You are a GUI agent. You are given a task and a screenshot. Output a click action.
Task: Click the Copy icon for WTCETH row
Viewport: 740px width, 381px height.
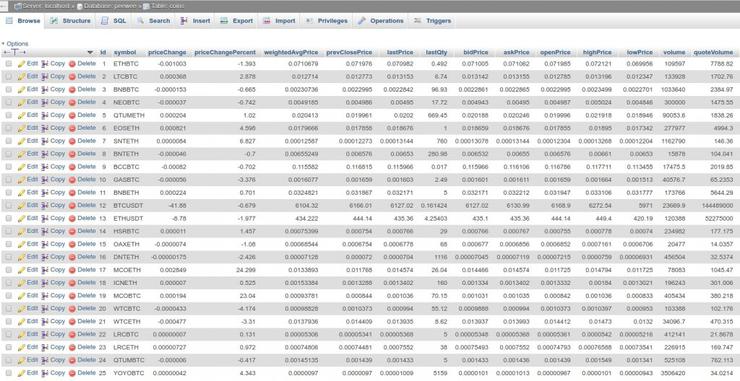(45, 322)
